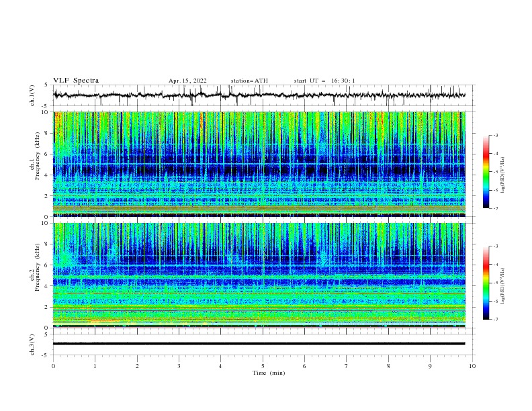Click the "-3" tick on ch.1 colorbar

point(496,135)
